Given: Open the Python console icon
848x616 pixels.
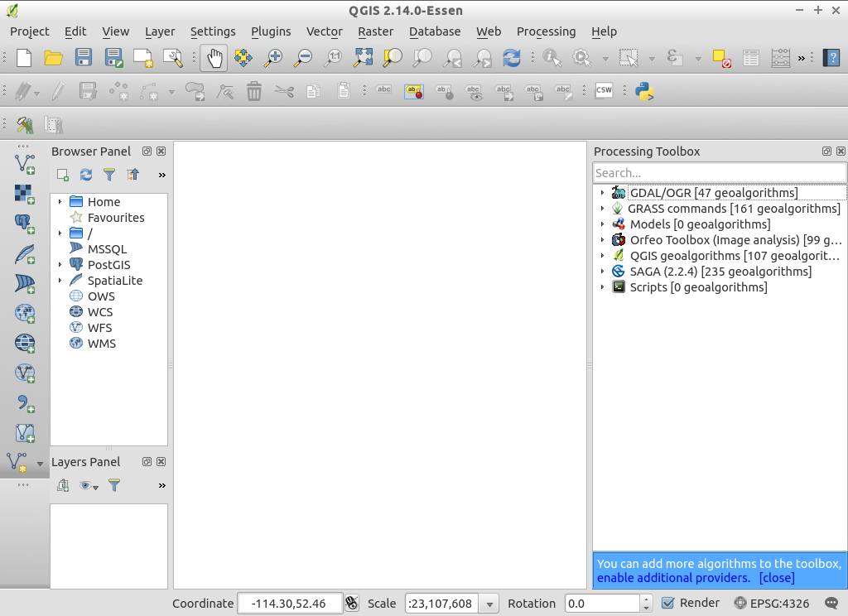Looking at the screenshot, I should [644, 91].
